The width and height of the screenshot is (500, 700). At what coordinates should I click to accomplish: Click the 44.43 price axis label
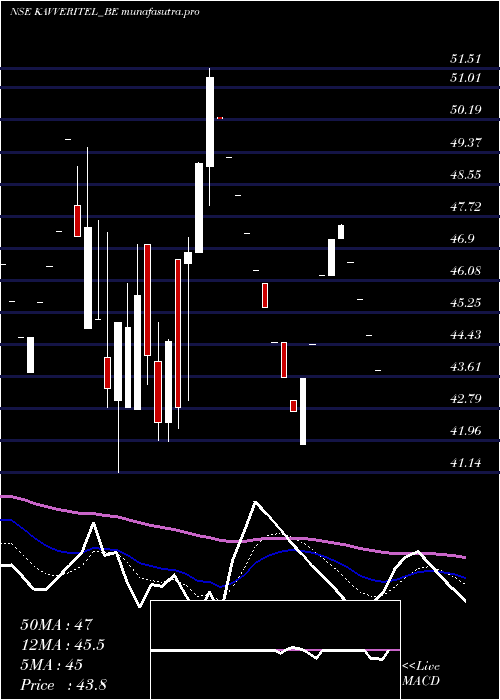tap(466, 335)
